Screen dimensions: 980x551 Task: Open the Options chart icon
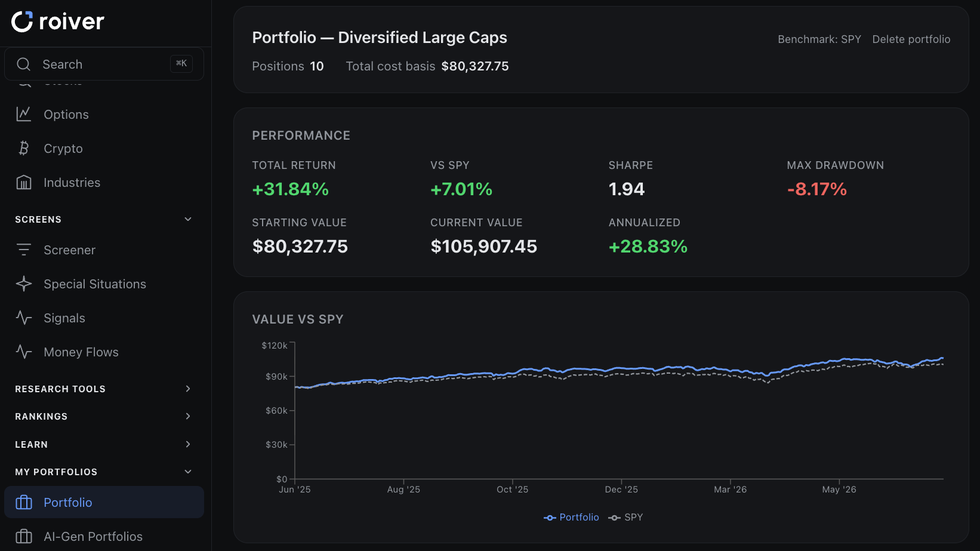point(24,114)
